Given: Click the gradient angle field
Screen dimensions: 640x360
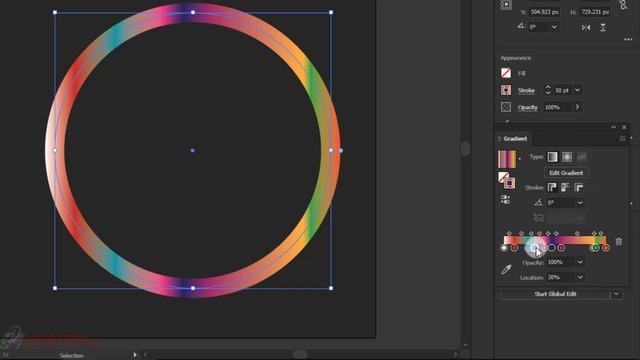Looking at the screenshot, I should [x=560, y=202].
